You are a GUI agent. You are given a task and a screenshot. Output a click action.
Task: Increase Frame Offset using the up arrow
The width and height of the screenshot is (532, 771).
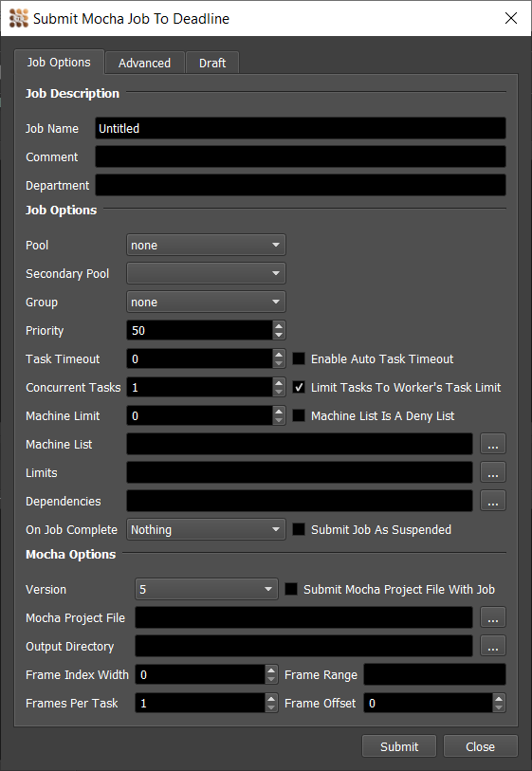(499, 698)
